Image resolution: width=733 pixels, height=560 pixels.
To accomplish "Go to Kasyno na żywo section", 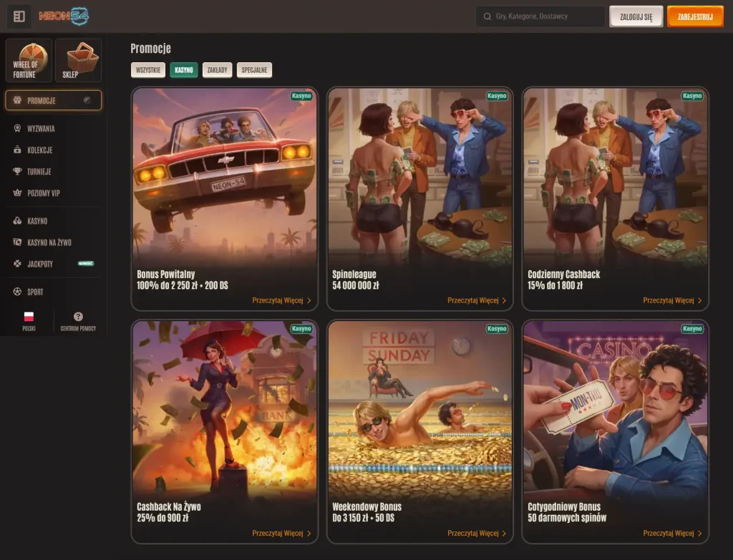I will click(x=53, y=242).
